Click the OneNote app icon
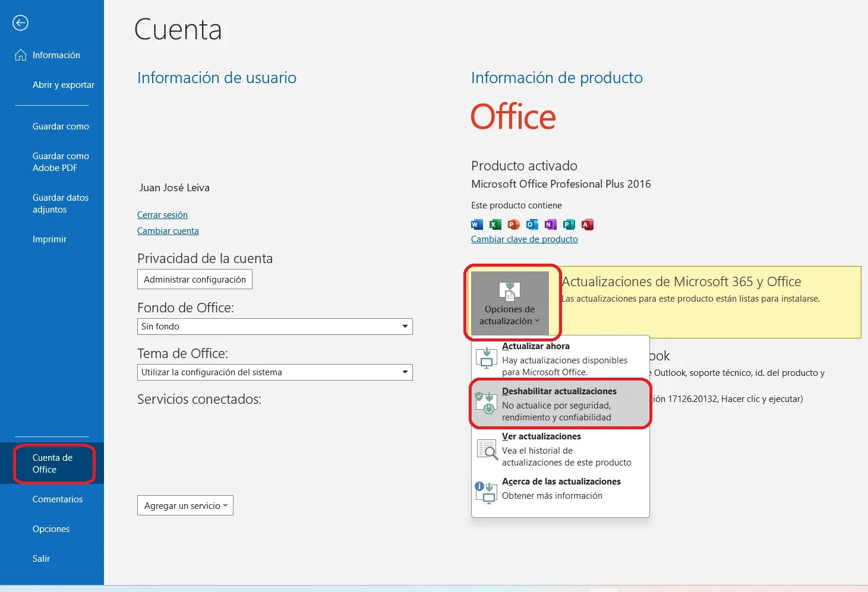This screenshot has width=868, height=592. coord(551,224)
